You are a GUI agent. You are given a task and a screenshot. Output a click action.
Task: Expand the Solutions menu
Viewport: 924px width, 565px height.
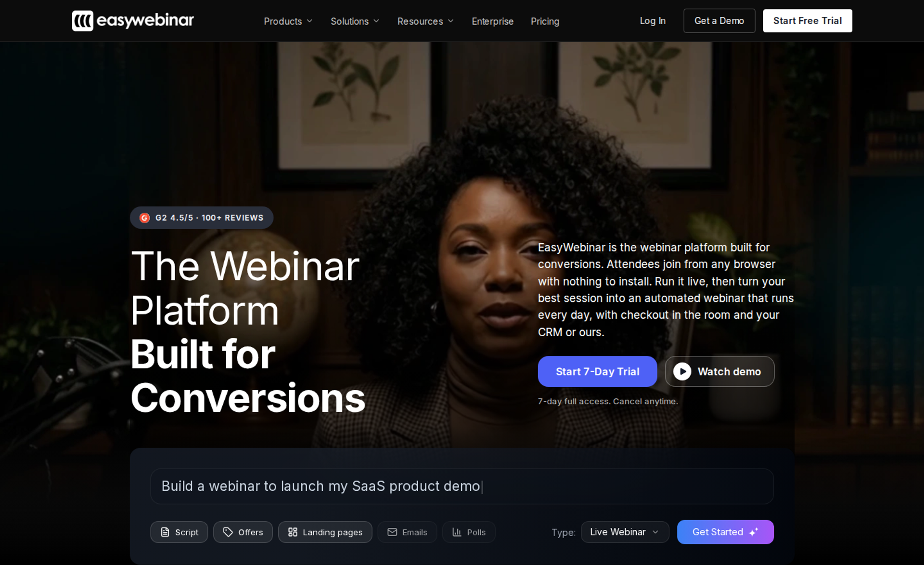(x=355, y=21)
